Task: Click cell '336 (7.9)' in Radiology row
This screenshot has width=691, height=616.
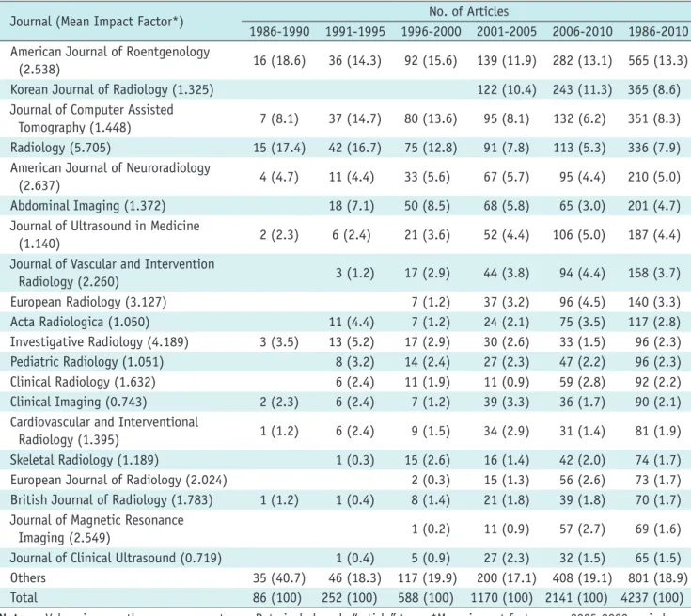Action: pyautogui.click(x=654, y=148)
